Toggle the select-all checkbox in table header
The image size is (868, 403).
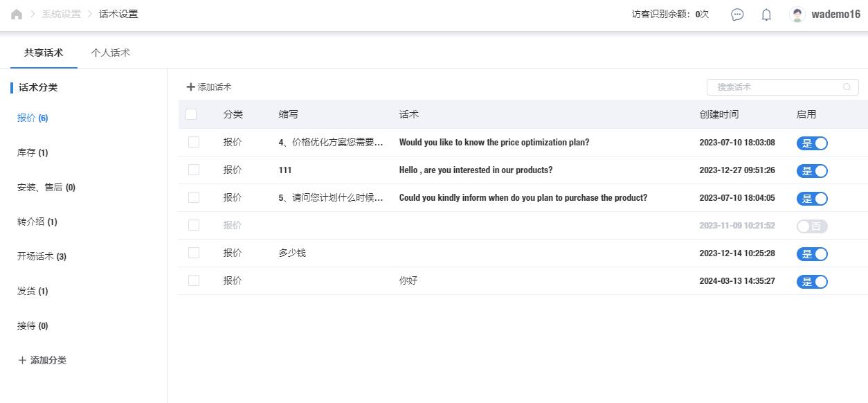point(191,114)
